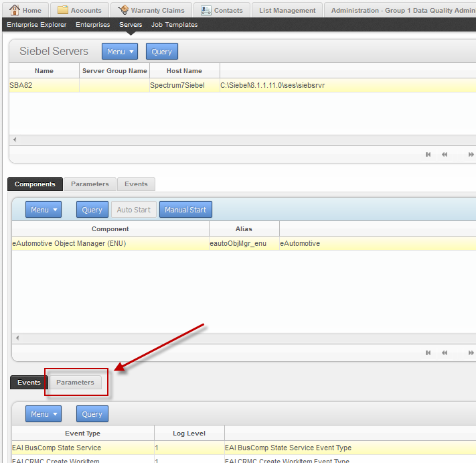Screen dimensions: 476x463
Task: Expand the Events applet Menu dropdown
Action: click(44, 414)
